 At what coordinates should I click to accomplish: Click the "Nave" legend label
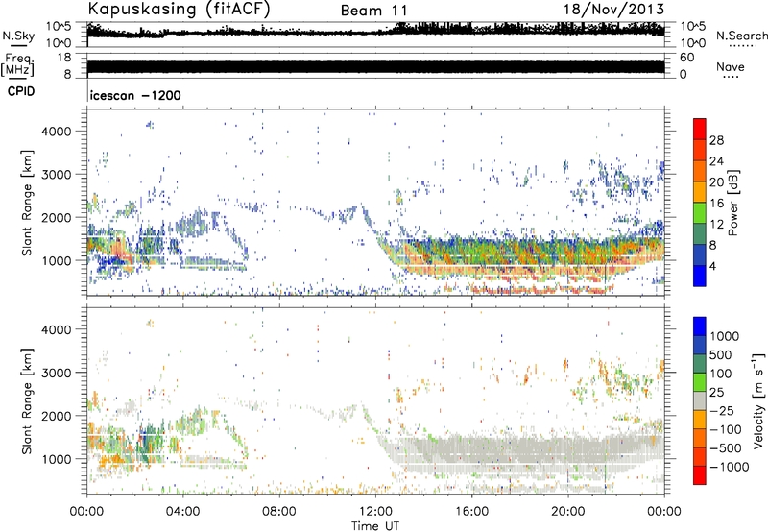731,67
